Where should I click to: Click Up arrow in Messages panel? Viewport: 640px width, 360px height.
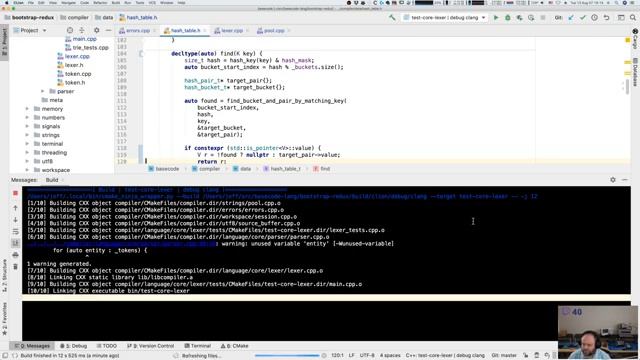16,208
